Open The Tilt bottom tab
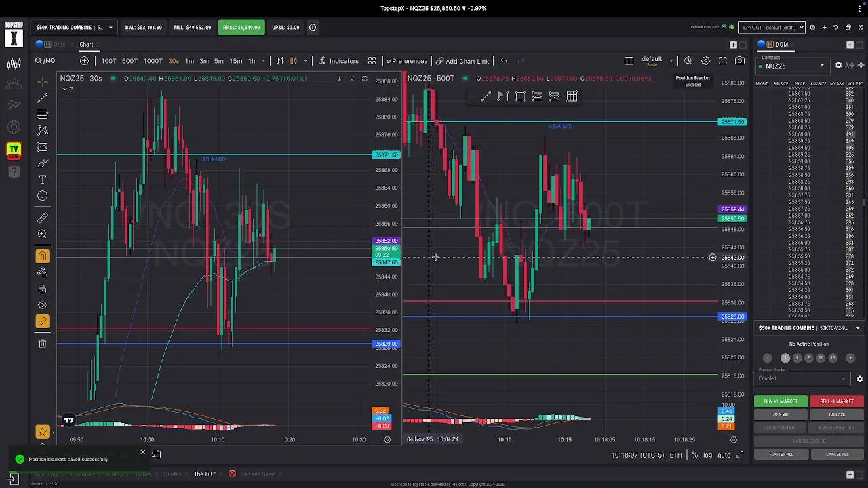This screenshot has width=868, height=488. [203, 474]
